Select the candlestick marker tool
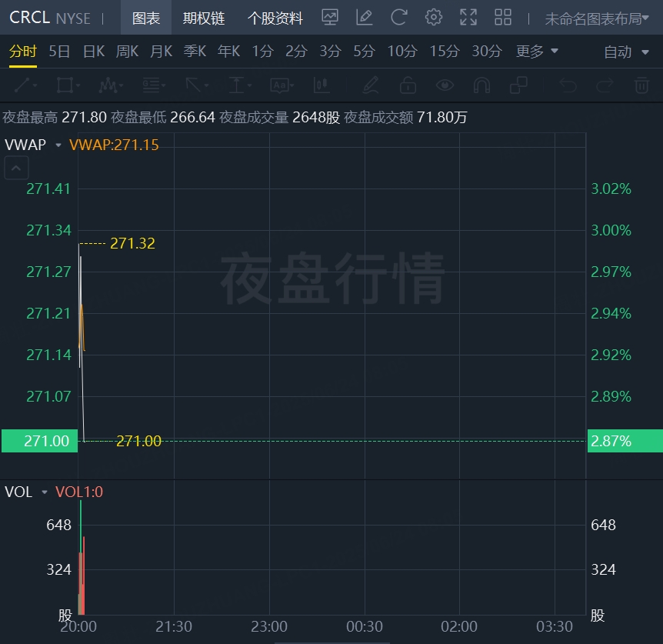663x644 pixels. click(x=322, y=85)
